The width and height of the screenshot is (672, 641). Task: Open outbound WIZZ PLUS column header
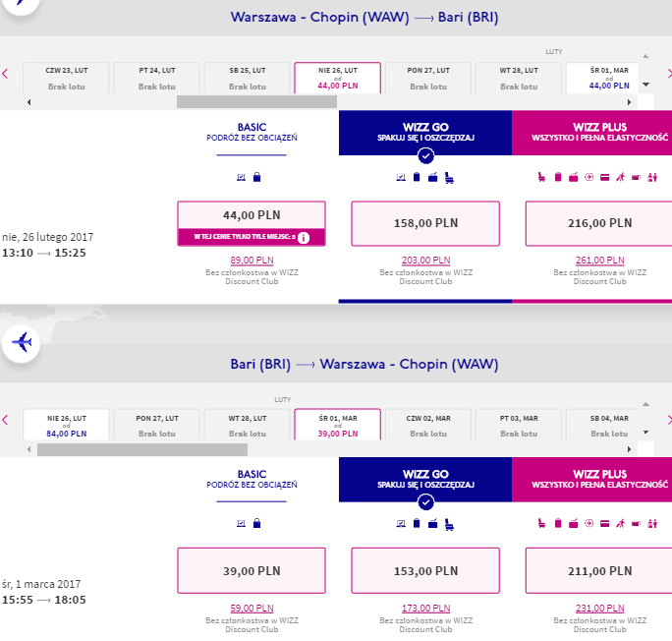[x=592, y=133]
